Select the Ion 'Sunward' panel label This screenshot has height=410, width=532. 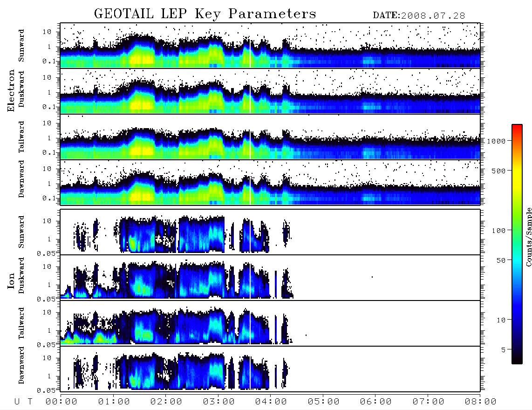click(x=21, y=232)
